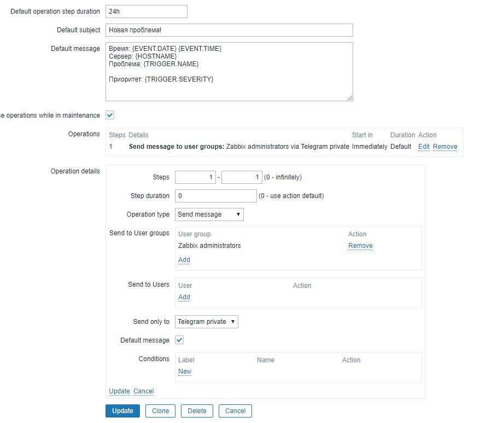Create New operation condition
Image resolution: width=504 pixels, height=423 pixels.
[x=185, y=372]
